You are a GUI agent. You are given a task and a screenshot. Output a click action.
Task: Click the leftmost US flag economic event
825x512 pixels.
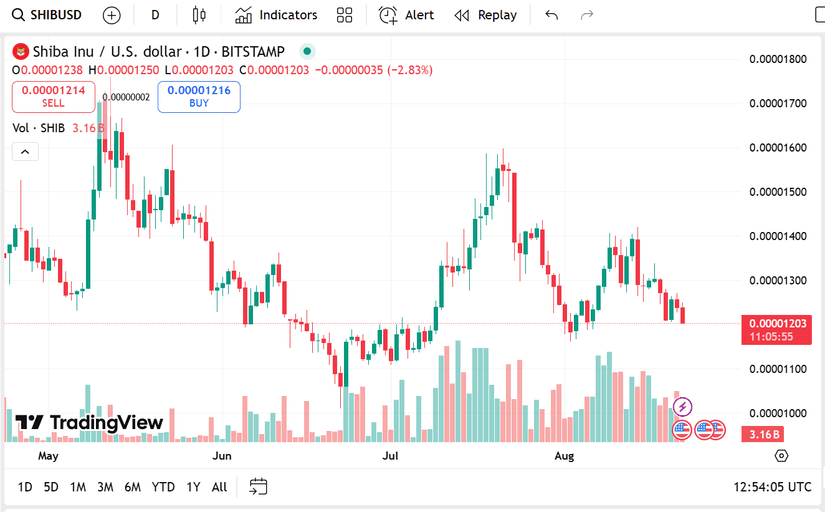[681, 430]
